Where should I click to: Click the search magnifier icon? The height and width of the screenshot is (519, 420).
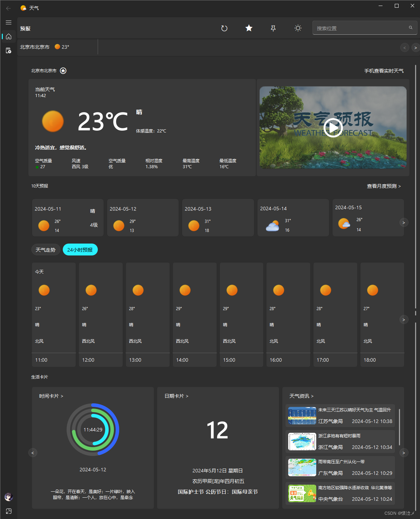410,27
